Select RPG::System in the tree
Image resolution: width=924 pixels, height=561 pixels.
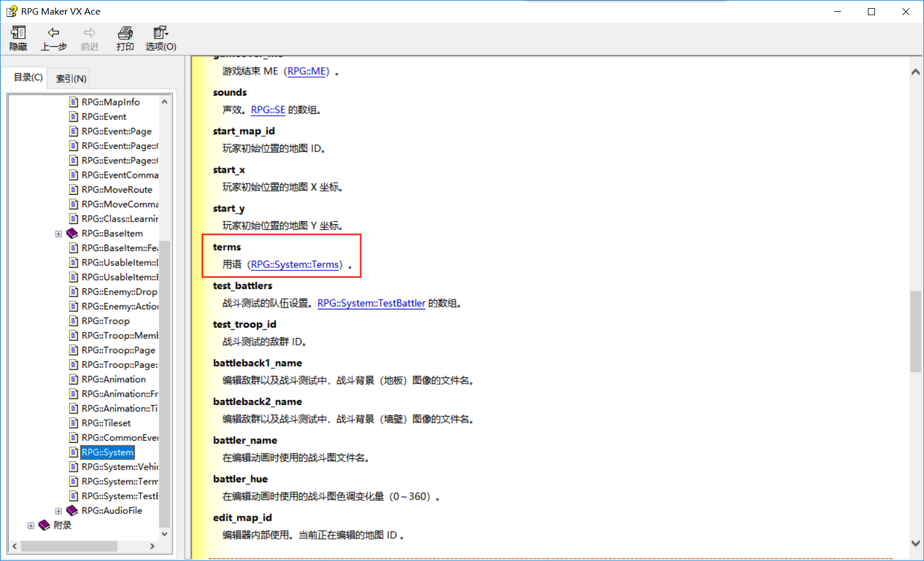click(x=107, y=452)
